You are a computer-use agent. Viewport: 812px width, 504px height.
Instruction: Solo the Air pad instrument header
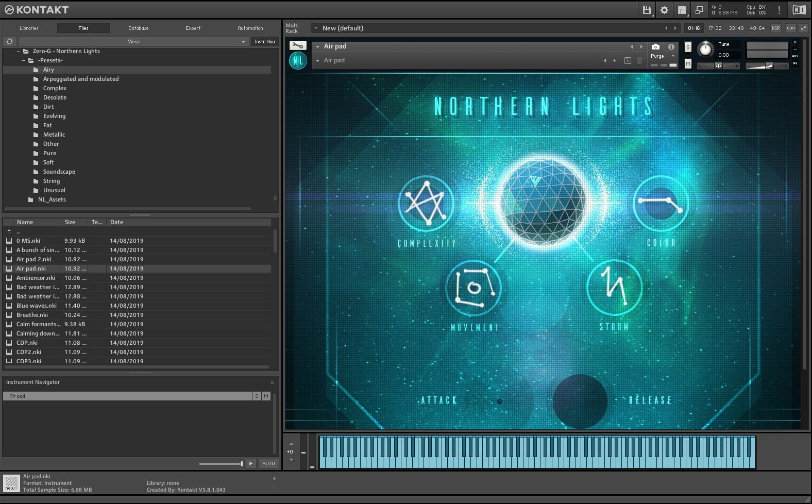tap(688, 47)
